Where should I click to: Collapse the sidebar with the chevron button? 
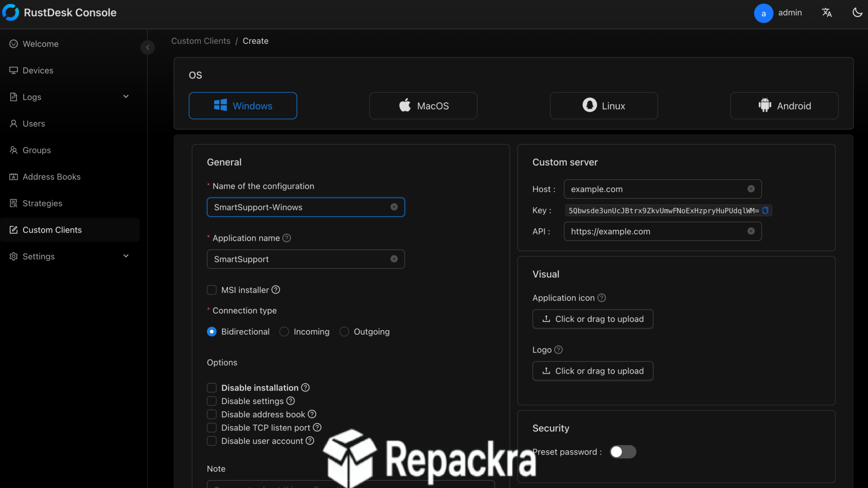[x=147, y=47]
